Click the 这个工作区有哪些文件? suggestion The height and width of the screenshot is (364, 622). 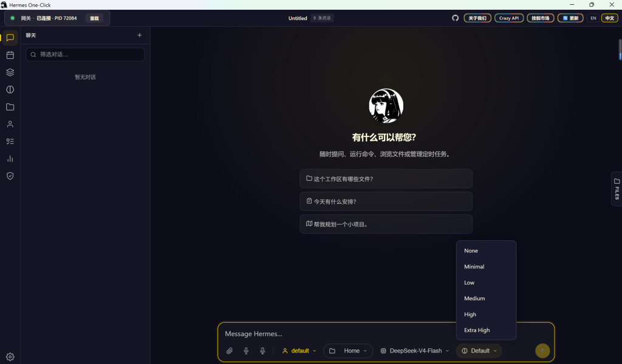(x=386, y=178)
